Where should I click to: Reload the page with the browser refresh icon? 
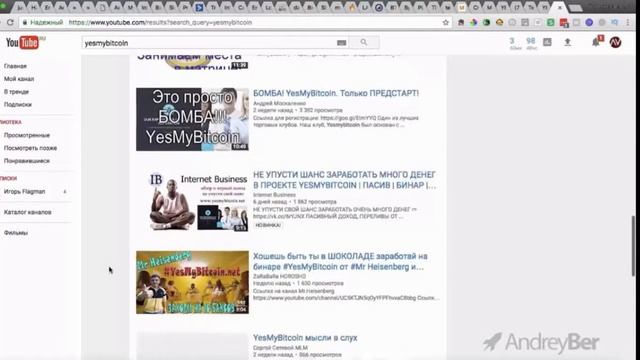click(x=10, y=22)
